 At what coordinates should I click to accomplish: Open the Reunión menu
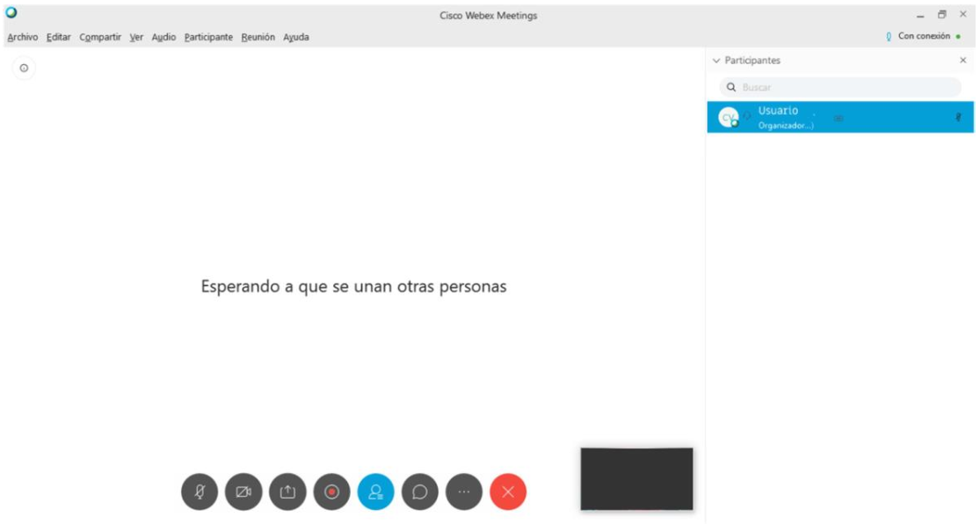tap(258, 37)
